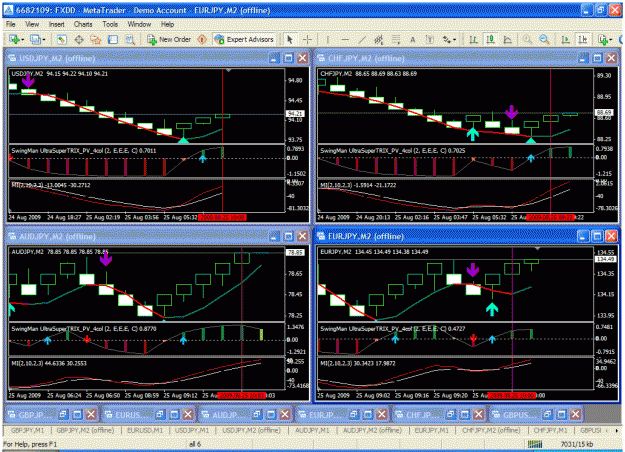The height and width of the screenshot is (452, 625).
Task: Draw a vertical line tool
Action: (328, 39)
